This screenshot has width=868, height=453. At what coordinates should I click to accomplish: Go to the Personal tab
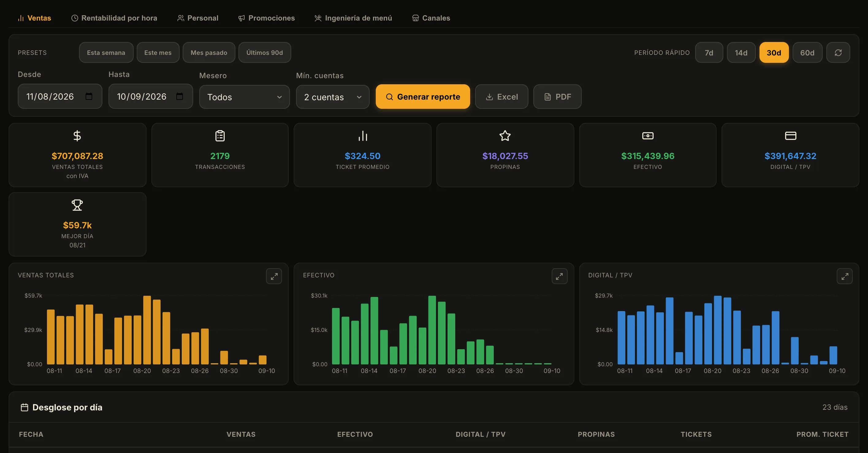(x=198, y=18)
